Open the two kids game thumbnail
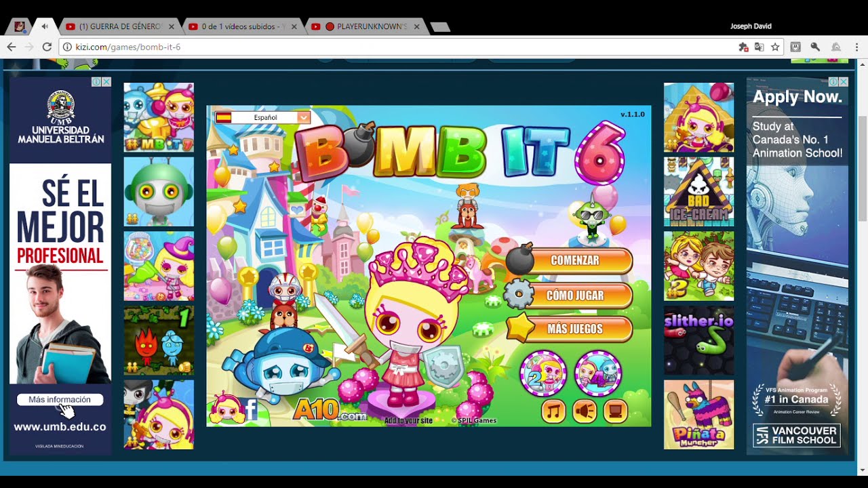This screenshot has height=488, width=868. coord(698,266)
